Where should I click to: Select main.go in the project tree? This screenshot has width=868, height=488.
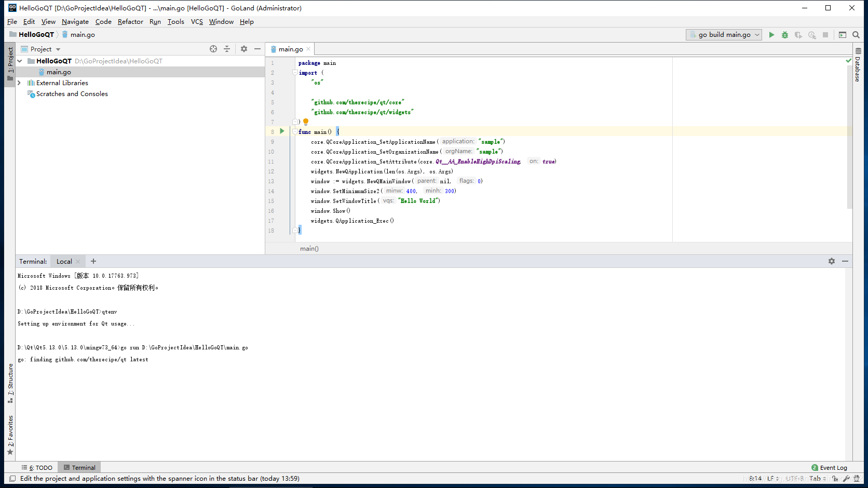(x=59, y=72)
